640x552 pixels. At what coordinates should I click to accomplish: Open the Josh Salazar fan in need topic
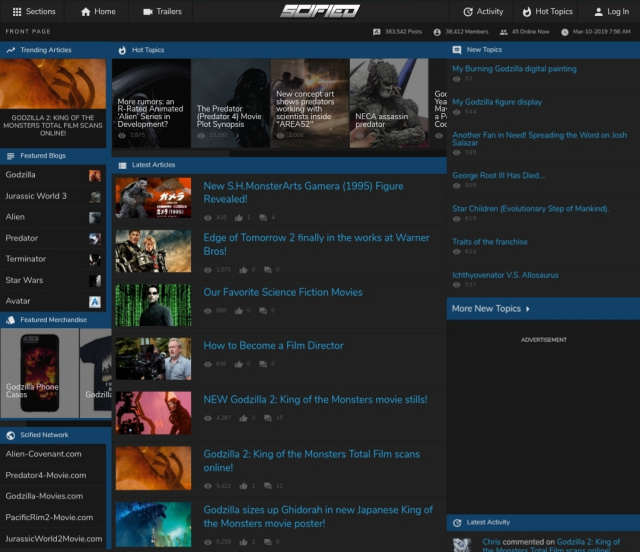[x=540, y=139]
